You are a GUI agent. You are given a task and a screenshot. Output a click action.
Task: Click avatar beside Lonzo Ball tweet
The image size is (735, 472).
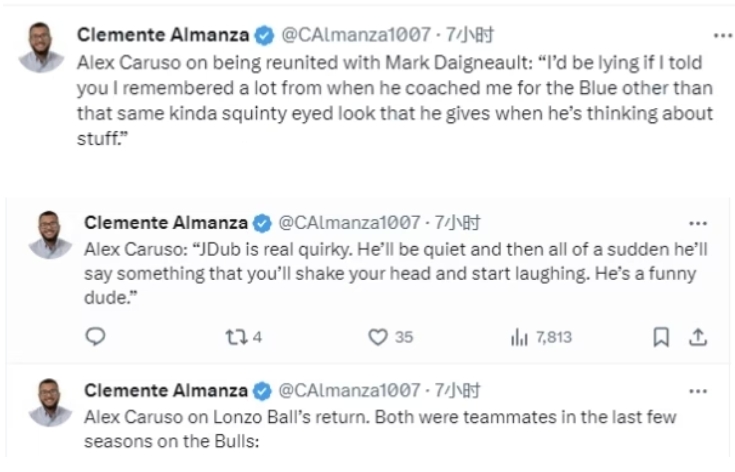point(50,402)
